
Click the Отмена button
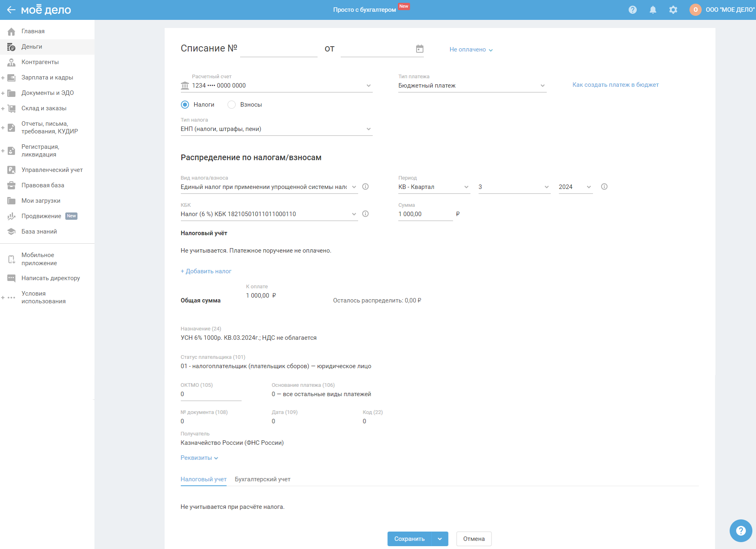tap(474, 539)
